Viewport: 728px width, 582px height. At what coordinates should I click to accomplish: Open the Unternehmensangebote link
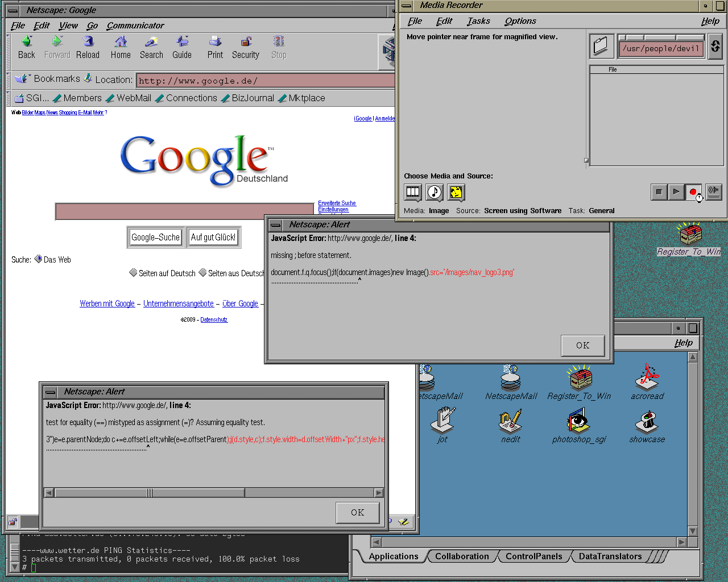[179, 304]
